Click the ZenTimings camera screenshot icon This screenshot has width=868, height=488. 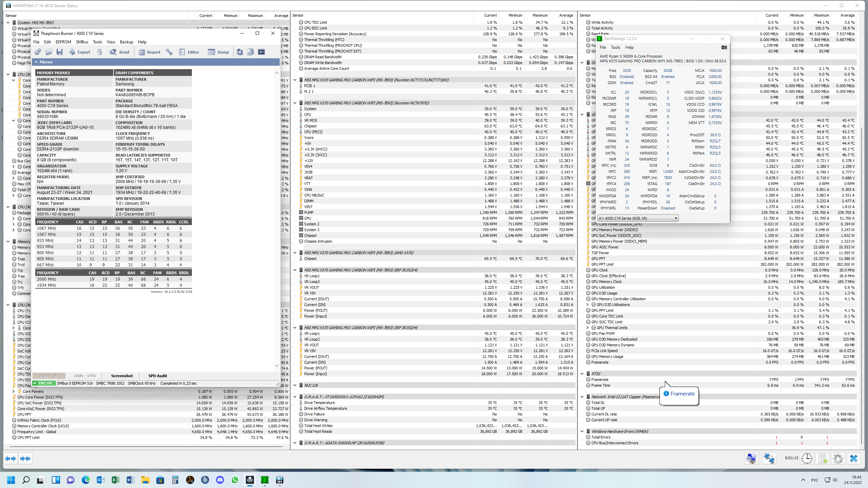tap(724, 47)
